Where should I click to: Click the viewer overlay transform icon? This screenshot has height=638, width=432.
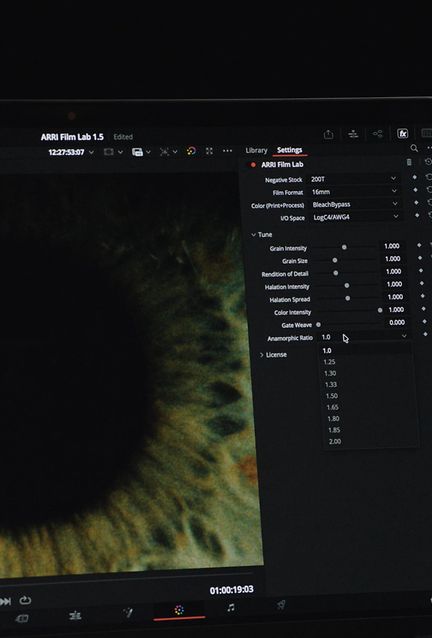coord(164,151)
